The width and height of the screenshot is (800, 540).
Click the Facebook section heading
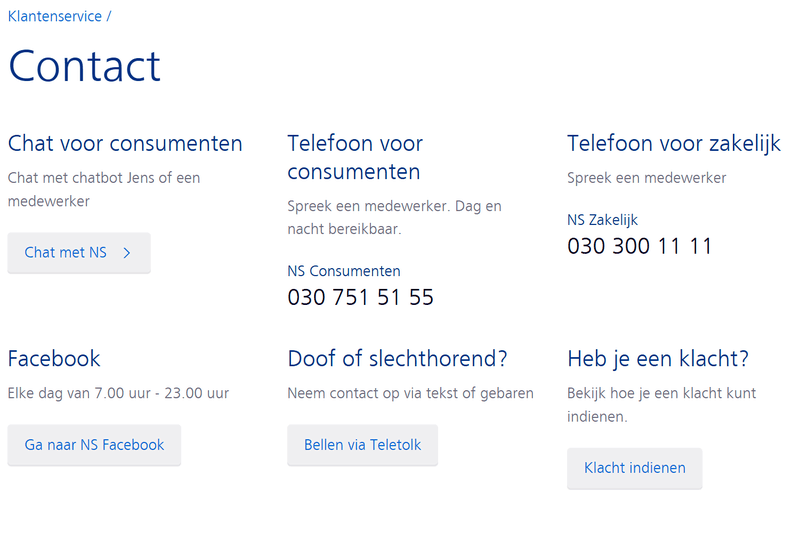54,358
